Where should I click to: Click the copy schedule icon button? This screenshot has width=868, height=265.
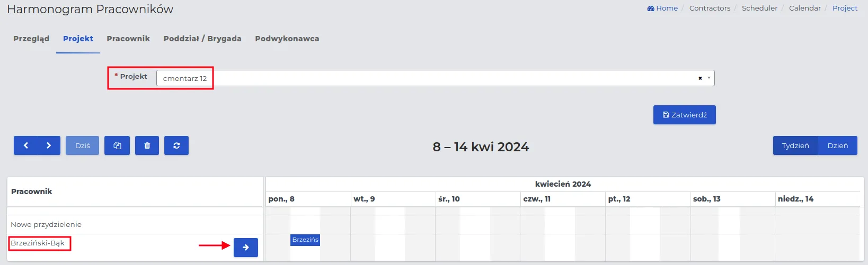pos(117,145)
